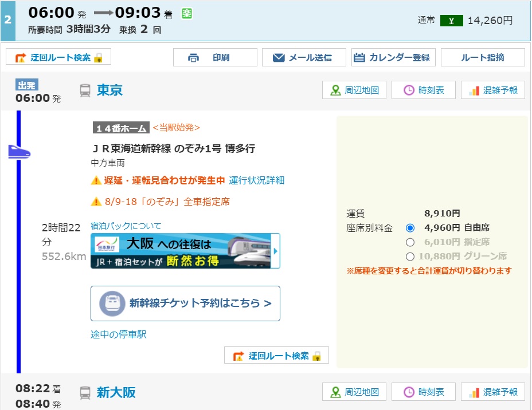Click 8/9-18「のぞみ」全車指定席 notice text
The width and height of the screenshot is (532, 410).
167,202
